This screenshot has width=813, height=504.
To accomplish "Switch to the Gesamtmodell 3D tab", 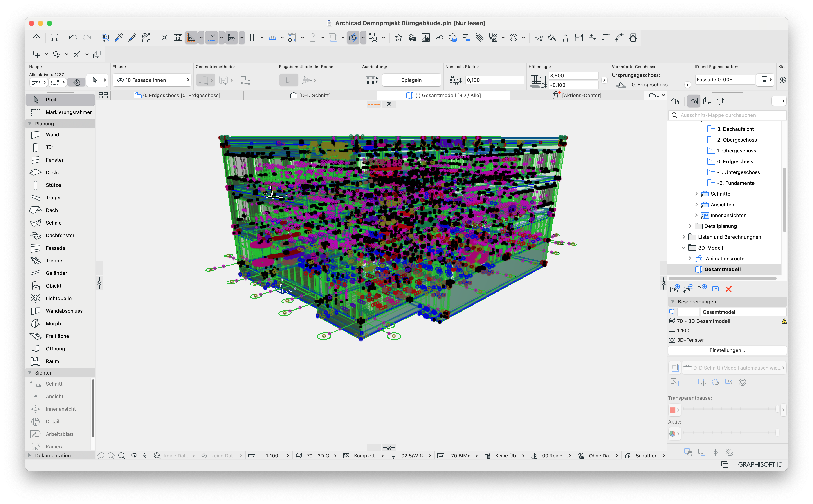I will pos(444,95).
